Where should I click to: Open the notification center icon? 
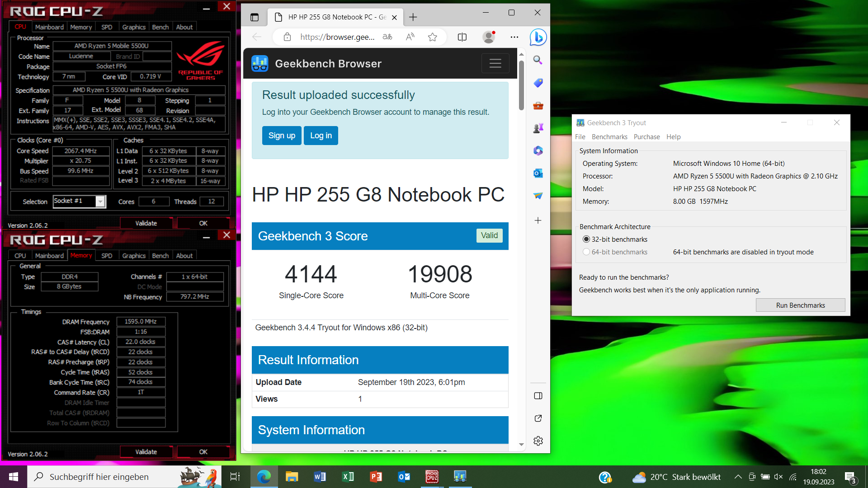(850, 477)
